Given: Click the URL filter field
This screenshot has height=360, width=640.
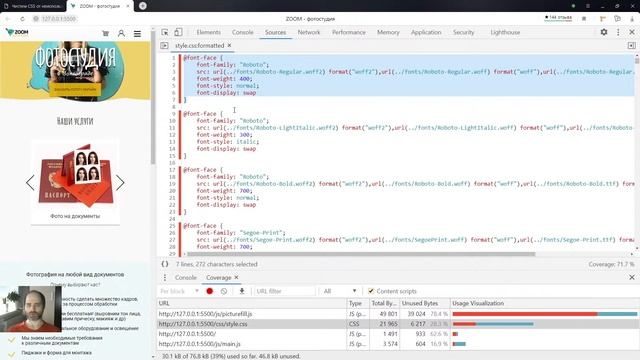Looking at the screenshot, I should (284, 291).
